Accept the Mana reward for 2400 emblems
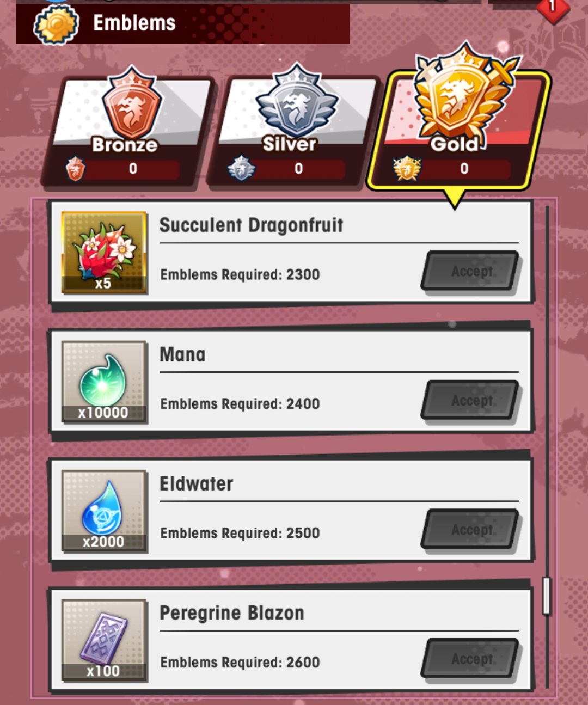The height and width of the screenshot is (705, 588). tap(470, 400)
